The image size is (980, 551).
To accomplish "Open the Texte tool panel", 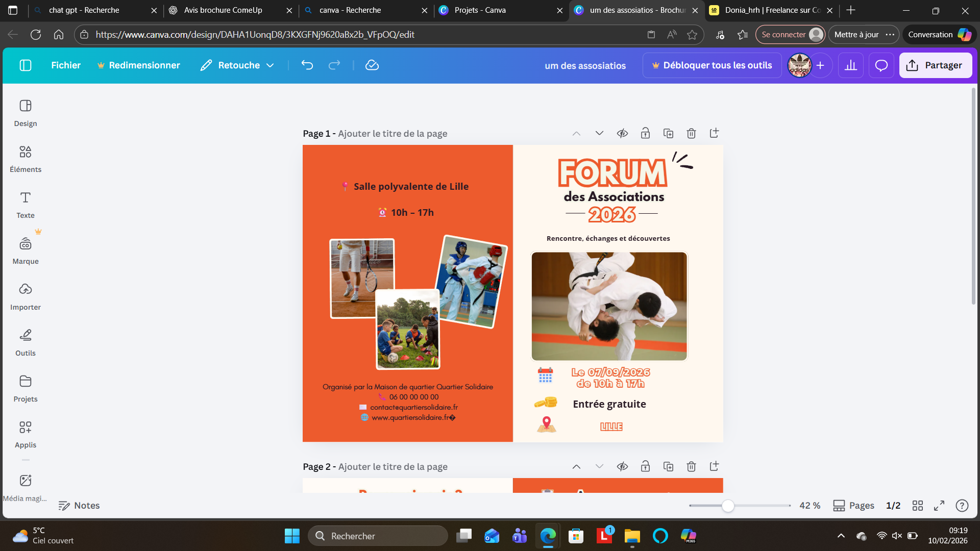I will [25, 205].
